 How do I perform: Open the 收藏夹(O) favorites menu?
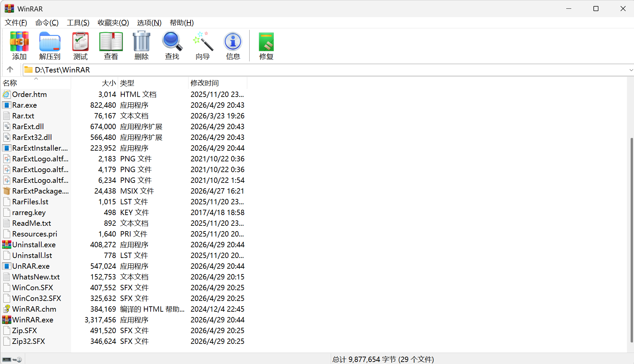(113, 22)
